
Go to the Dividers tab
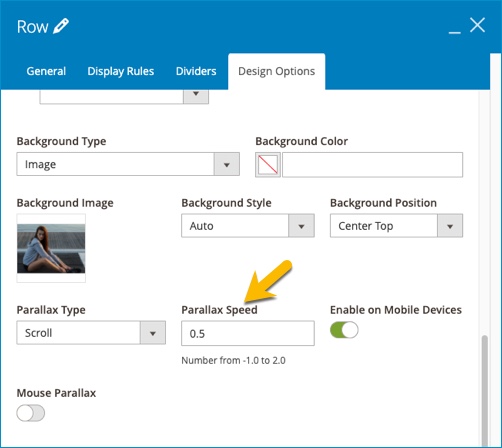(x=196, y=71)
